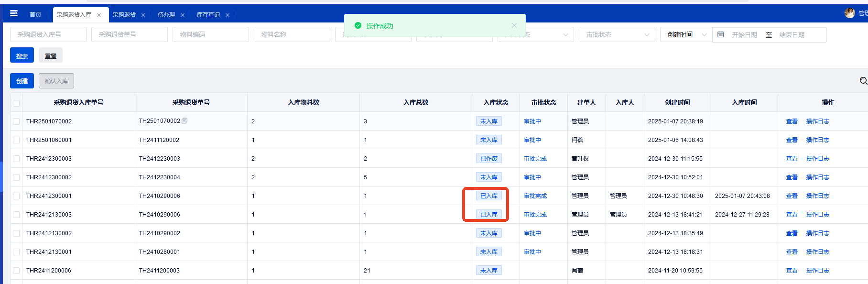
Task: Check the row THR2412130001 checkbox
Action: click(16, 252)
